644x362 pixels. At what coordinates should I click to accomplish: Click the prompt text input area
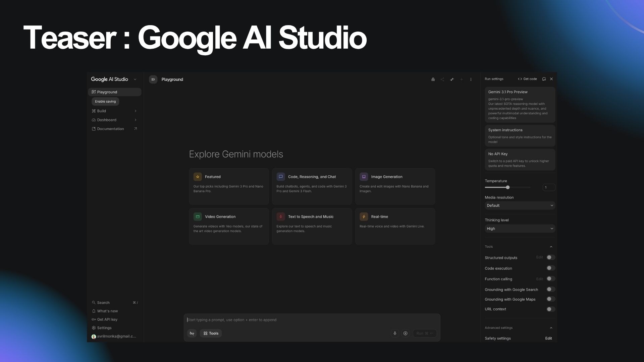coord(312,320)
